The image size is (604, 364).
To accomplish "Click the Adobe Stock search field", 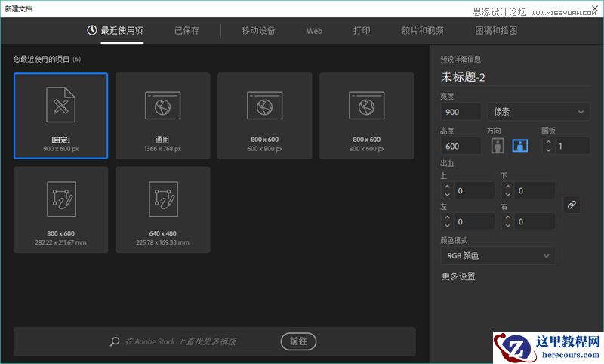I will coord(200,341).
